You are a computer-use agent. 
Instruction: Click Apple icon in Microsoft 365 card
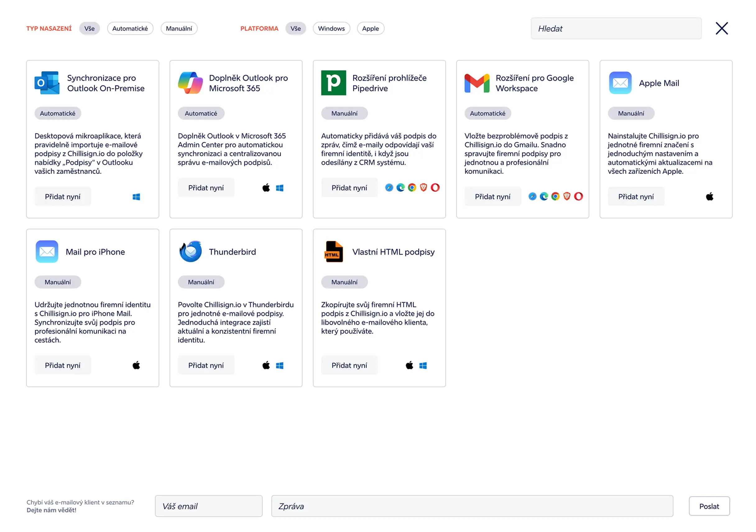click(266, 188)
